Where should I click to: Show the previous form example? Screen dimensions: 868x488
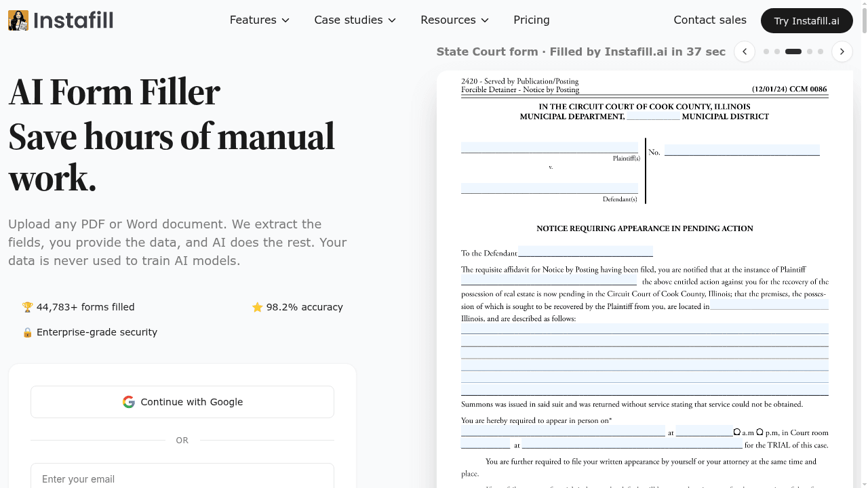pyautogui.click(x=745, y=52)
